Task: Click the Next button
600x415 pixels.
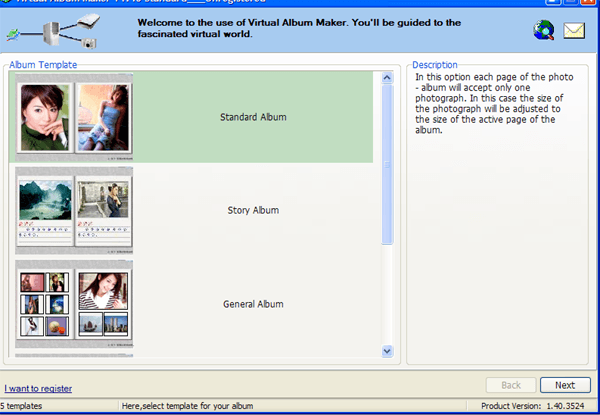Action: point(565,385)
